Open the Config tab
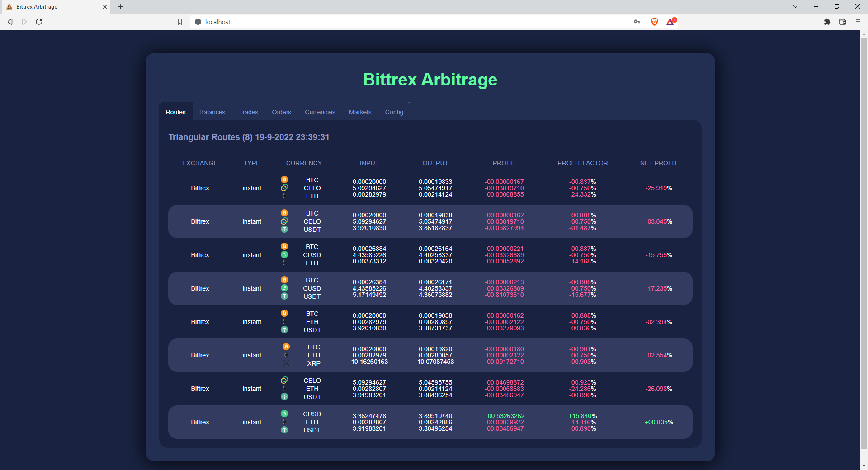This screenshot has height=470, width=868. click(x=394, y=112)
